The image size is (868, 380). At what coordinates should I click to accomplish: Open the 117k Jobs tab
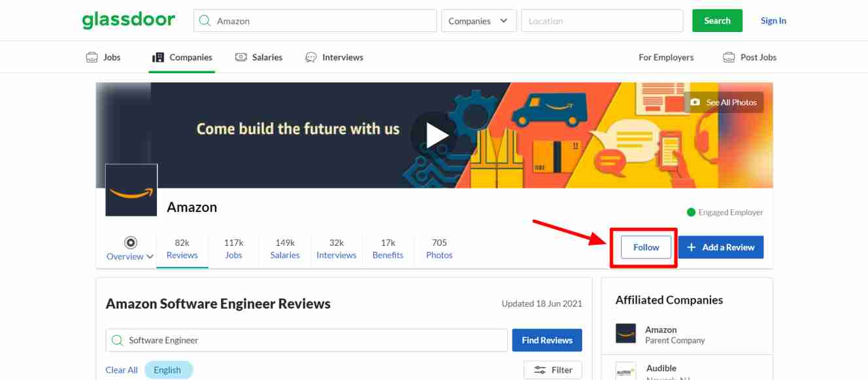pos(233,249)
